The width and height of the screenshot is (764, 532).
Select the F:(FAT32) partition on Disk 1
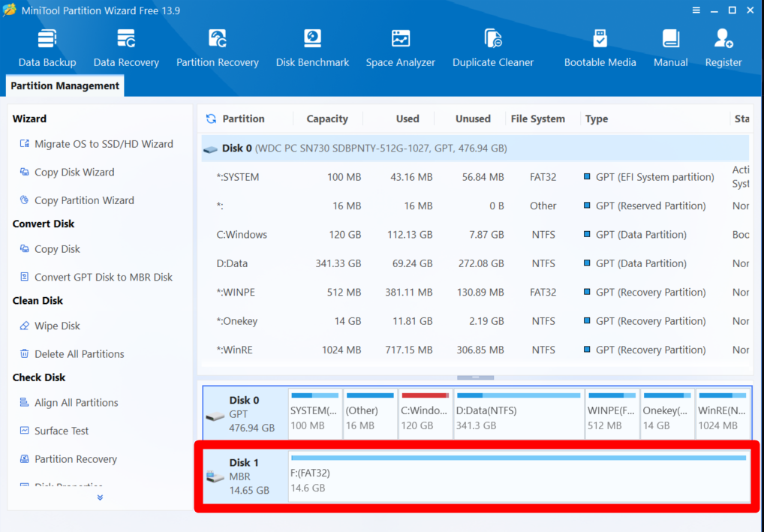(x=519, y=476)
